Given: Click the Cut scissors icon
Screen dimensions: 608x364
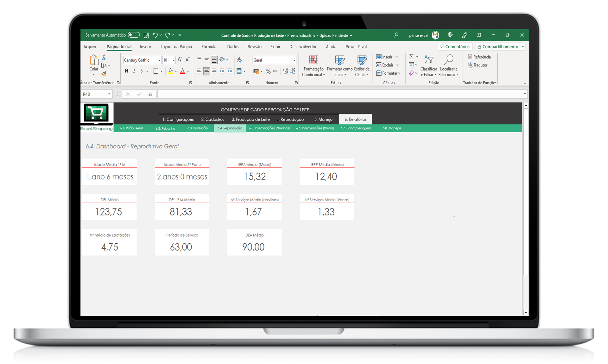Looking at the screenshot, I should [104, 57].
